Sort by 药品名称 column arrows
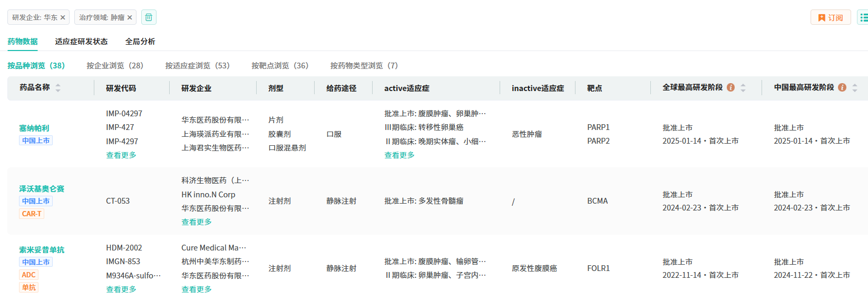The image size is (868, 301). coord(58,88)
